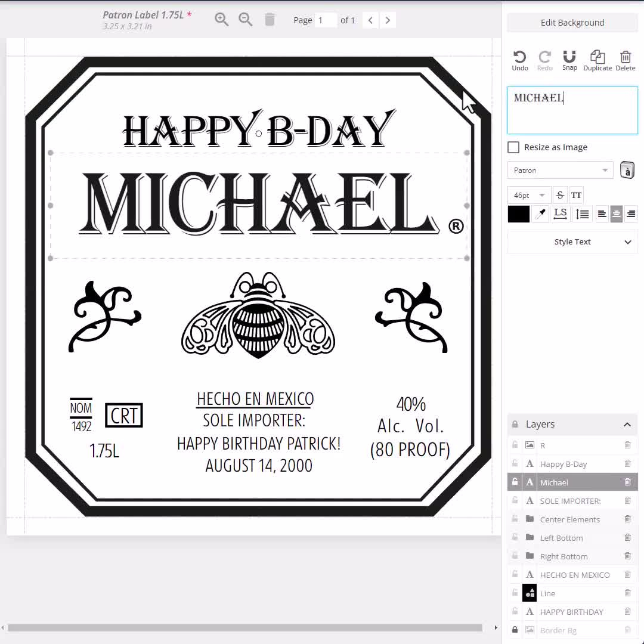Screen dimensions: 644x644
Task: Toggle lock on the Michael layer
Action: coord(515,482)
